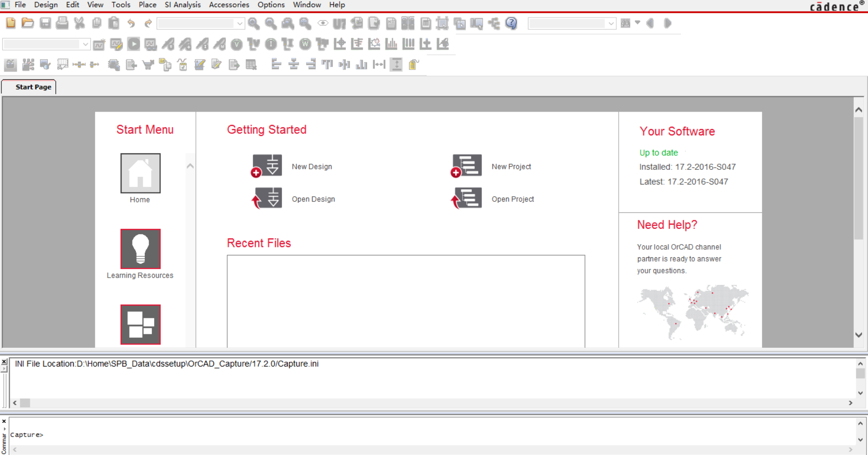The image size is (868, 455).
Task: Click the Zoom In magnifier icon
Action: click(254, 23)
